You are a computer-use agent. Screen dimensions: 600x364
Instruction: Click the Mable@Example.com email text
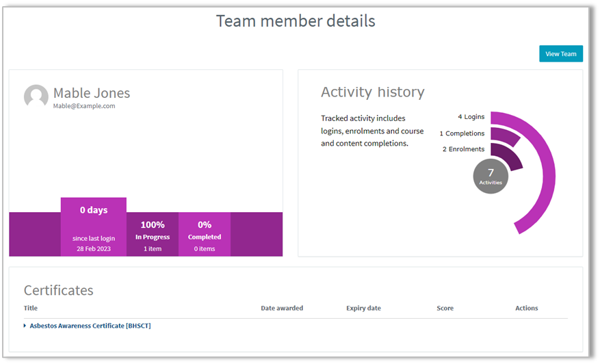pos(84,106)
